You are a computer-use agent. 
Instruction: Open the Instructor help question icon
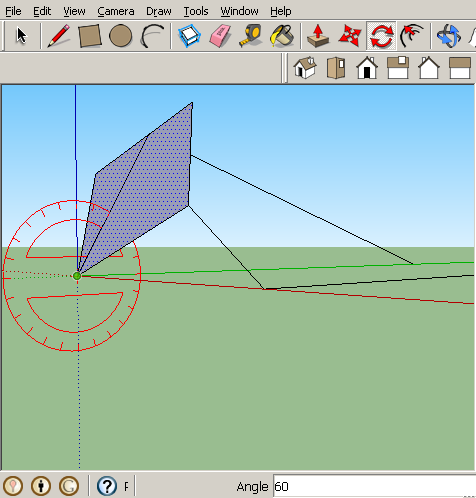107,486
